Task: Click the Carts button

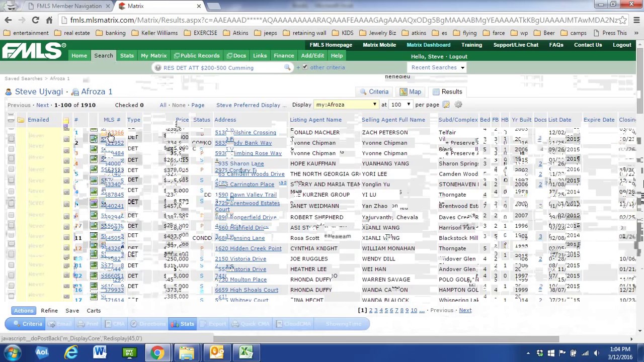Action: [94, 311]
